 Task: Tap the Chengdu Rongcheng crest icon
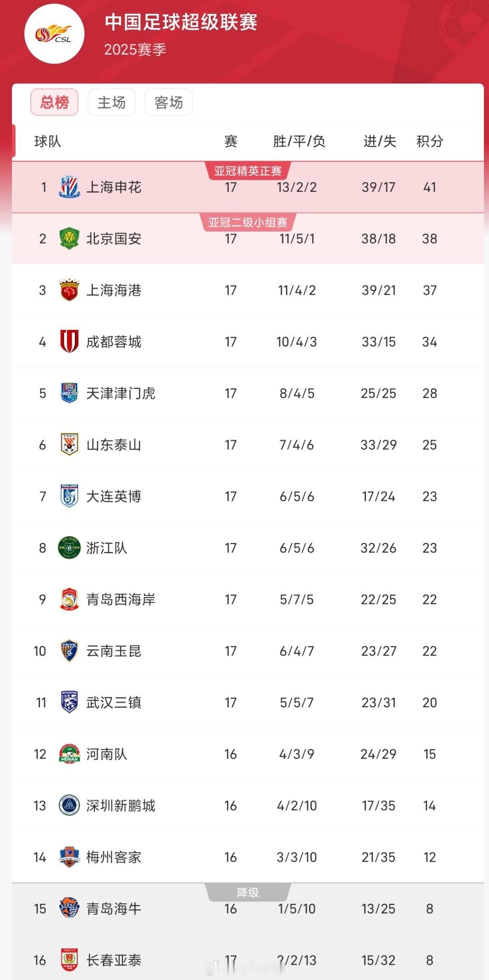(x=69, y=342)
